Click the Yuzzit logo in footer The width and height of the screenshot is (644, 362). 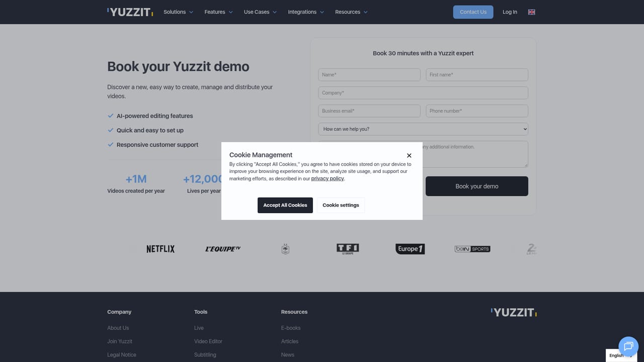click(x=514, y=313)
